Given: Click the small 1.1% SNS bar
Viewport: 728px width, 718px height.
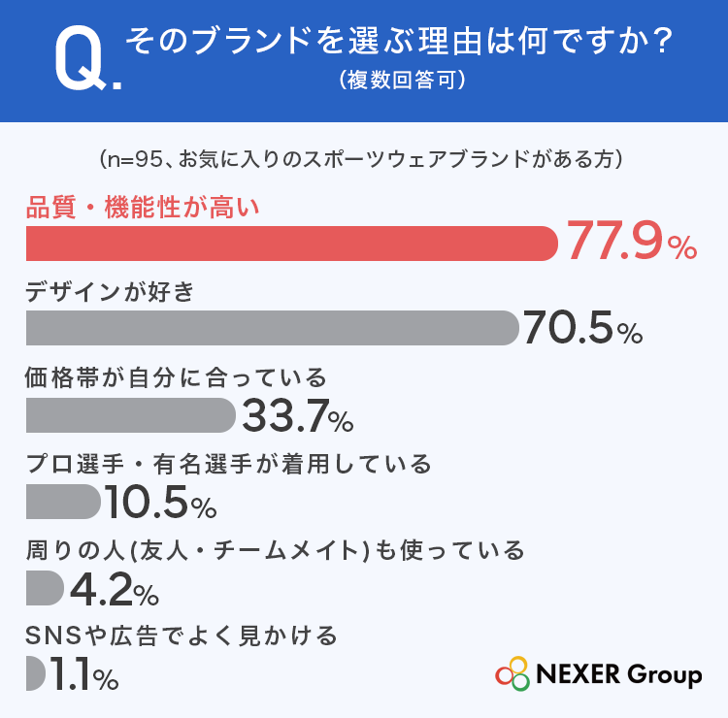Looking at the screenshot, I should tap(35, 673).
